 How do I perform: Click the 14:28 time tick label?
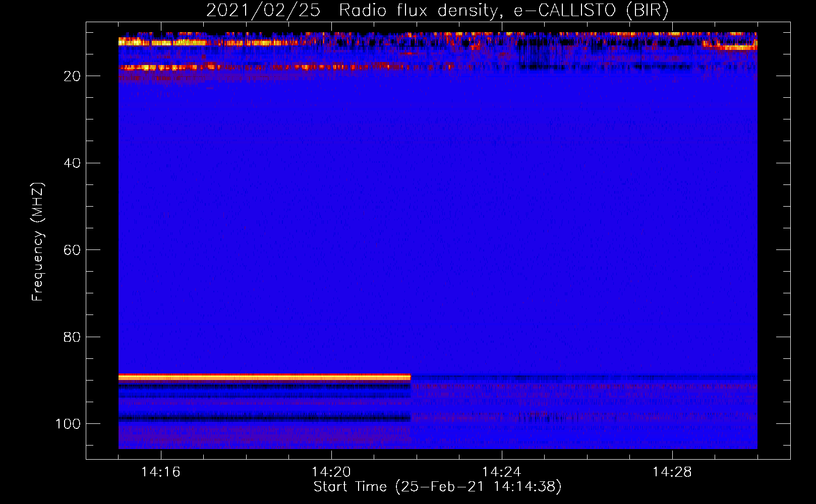pyautogui.click(x=672, y=472)
